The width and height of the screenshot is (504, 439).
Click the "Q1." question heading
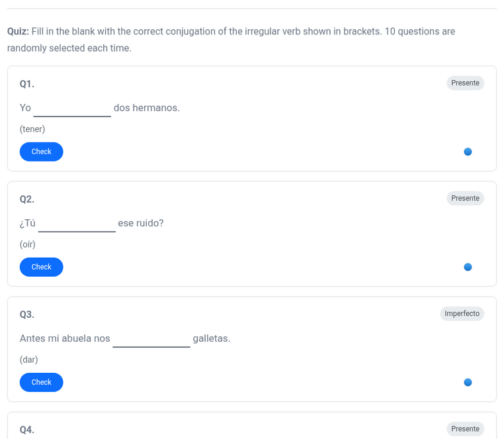pos(27,84)
